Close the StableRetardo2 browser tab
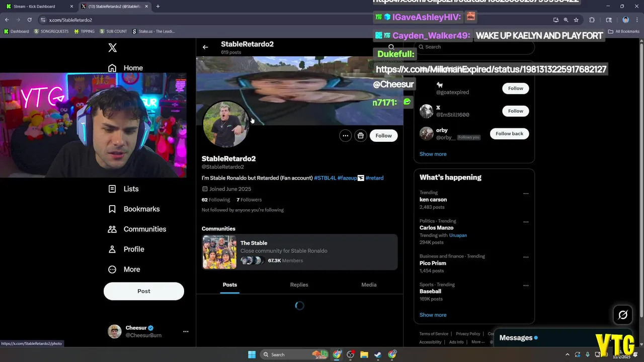Image resolution: width=644 pixels, height=362 pixels. click(x=146, y=7)
